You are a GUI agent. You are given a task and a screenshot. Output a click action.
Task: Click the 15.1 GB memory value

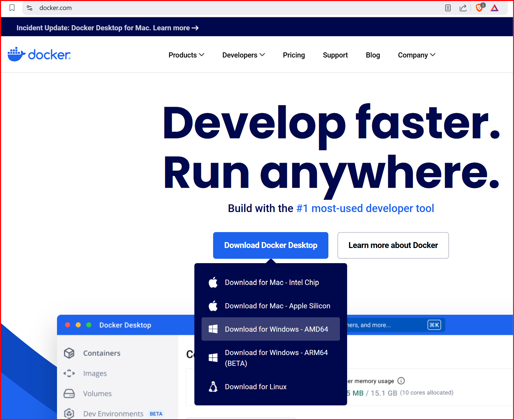384,393
